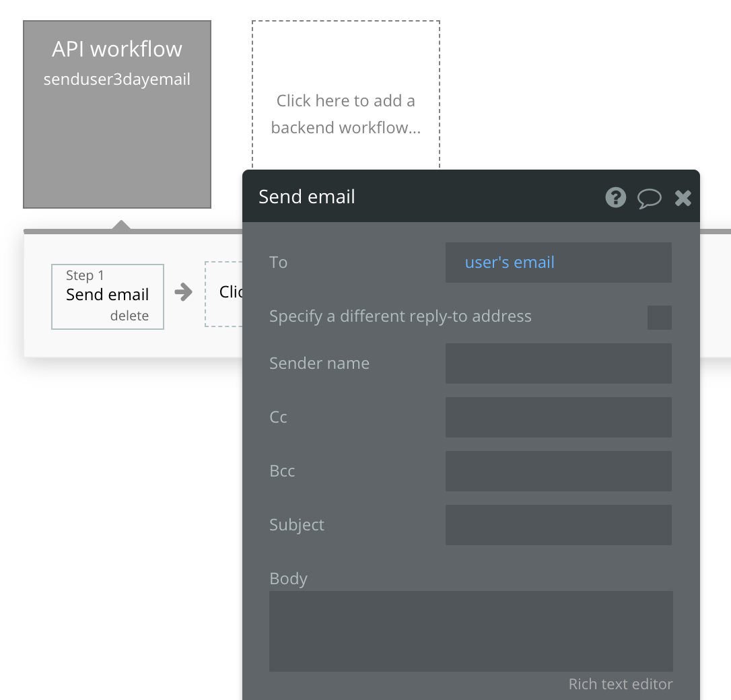Screen dimensions: 731x700
Task: Click the Send email dialog title bar
Action: [x=404, y=197]
